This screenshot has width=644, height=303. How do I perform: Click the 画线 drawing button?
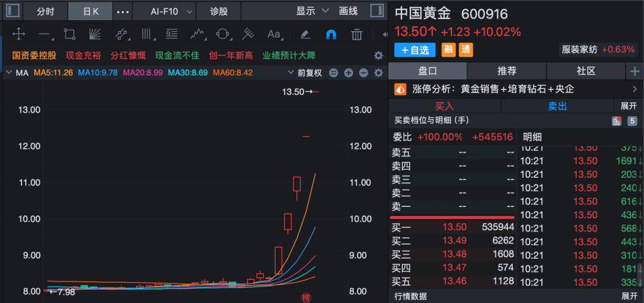348,11
